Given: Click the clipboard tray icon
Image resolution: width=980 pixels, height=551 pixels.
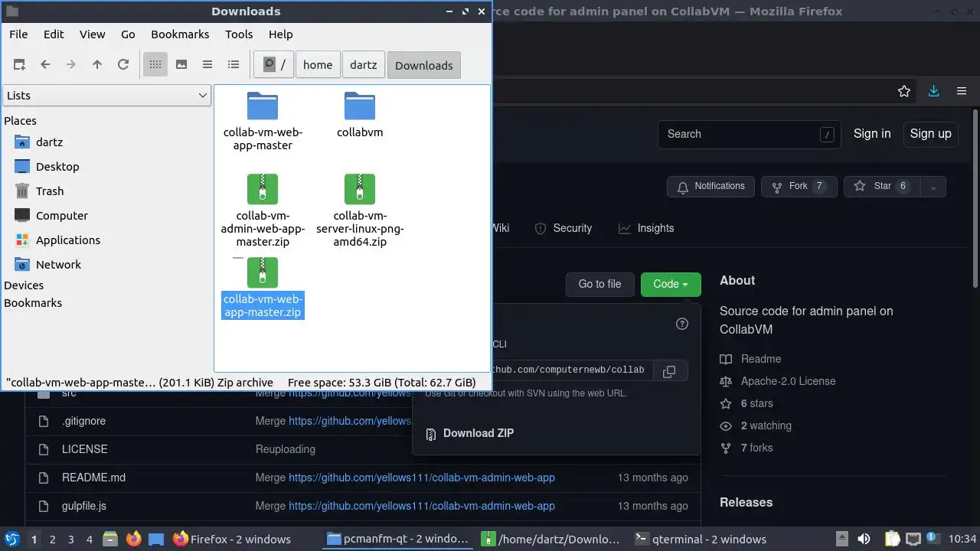Looking at the screenshot, I should click(893, 539).
